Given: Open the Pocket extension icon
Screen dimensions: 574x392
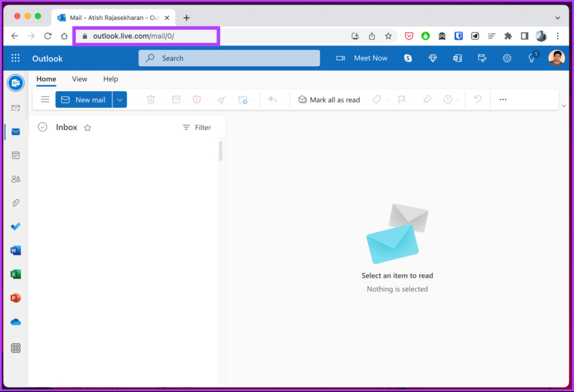Looking at the screenshot, I should tap(409, 36).
